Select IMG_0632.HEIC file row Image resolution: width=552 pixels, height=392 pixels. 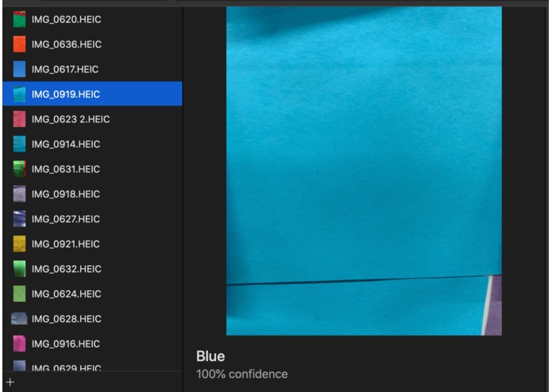tap(93, 269)
